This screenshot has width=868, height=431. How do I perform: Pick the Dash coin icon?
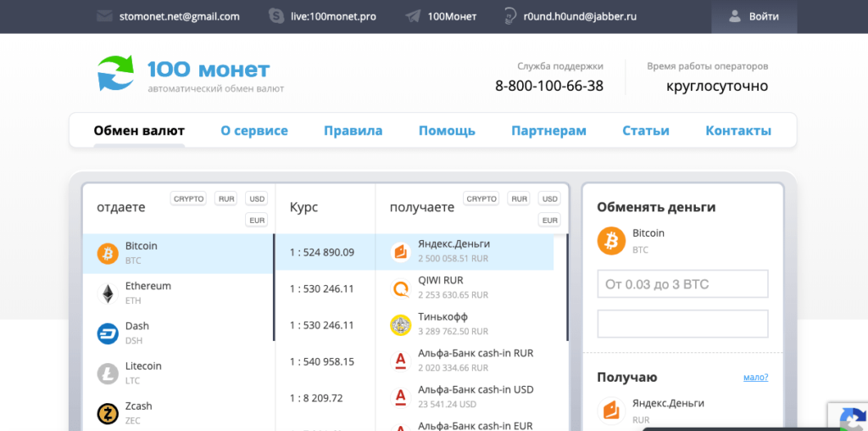[x=108, y=333]
